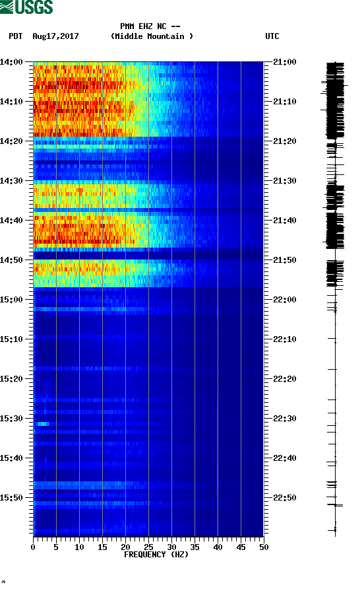Click the 21:00 UTC time label
364x589 pixels.
pyautogui.click(x=285, y=62)
